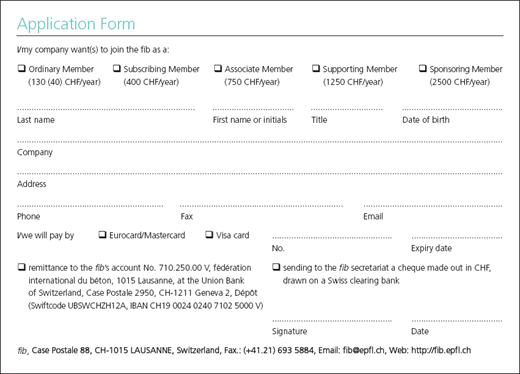Check the Eurocard/Mastercard payment box
520x374 pixels.
[x=102, y=235]
